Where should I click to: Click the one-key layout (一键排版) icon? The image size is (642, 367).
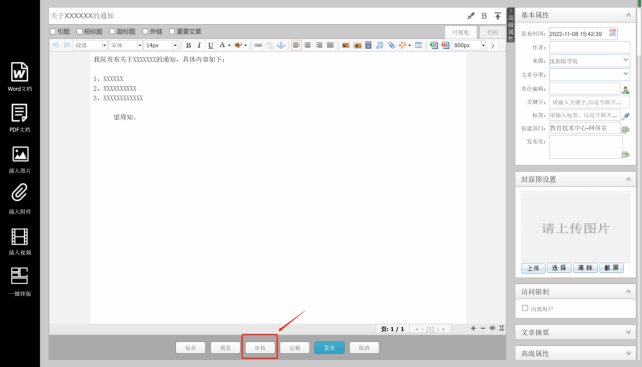19,276
